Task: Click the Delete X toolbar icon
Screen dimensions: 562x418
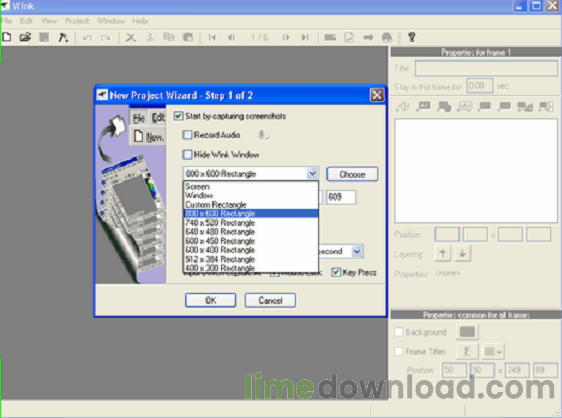Action: (x=131, y=37)
